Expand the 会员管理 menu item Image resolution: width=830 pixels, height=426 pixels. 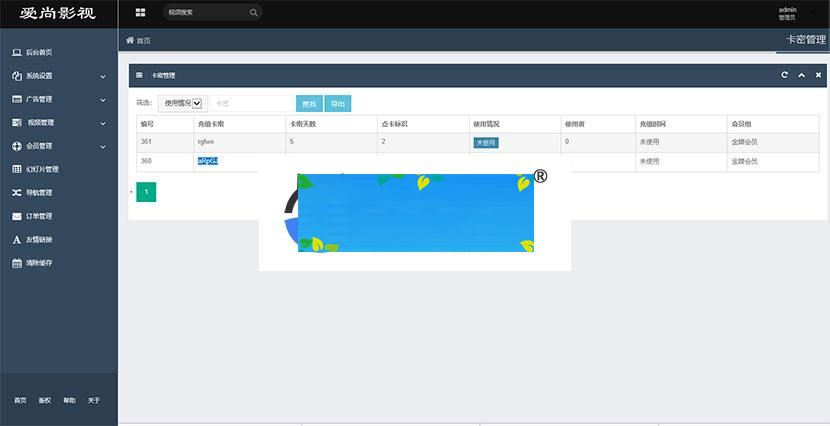58,146
